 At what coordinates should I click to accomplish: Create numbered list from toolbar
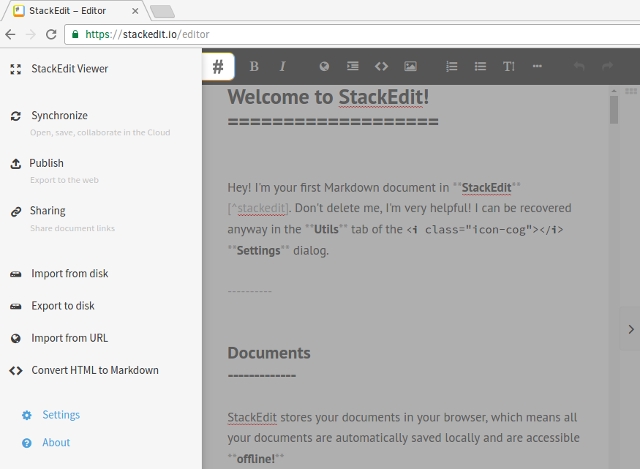point(451,66)
